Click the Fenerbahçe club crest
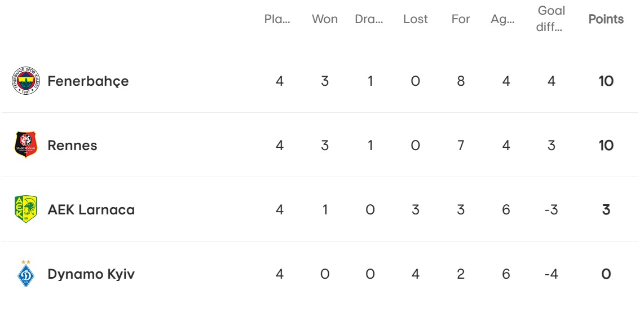Viewport: 644px width, 312px height. (26, 81)
